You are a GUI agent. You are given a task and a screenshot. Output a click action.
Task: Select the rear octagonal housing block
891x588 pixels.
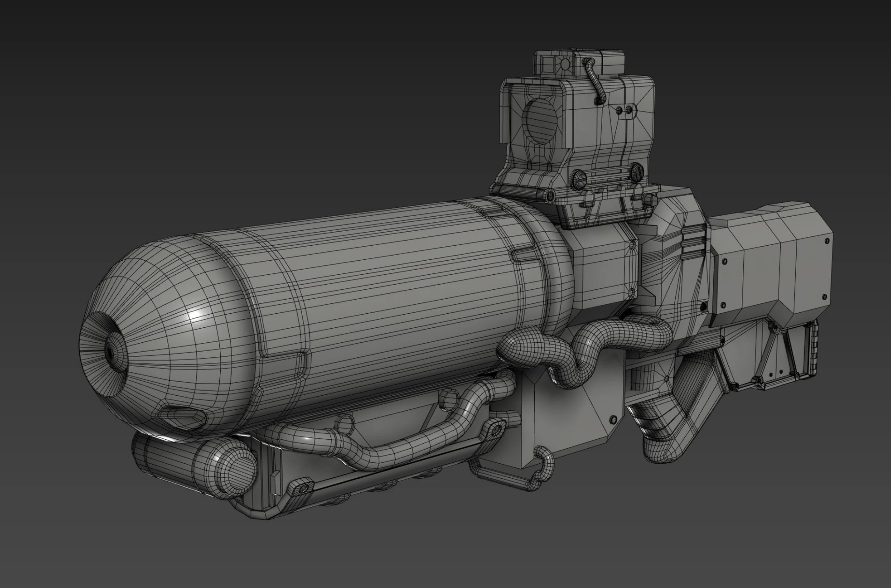click(x=772, y=265)
